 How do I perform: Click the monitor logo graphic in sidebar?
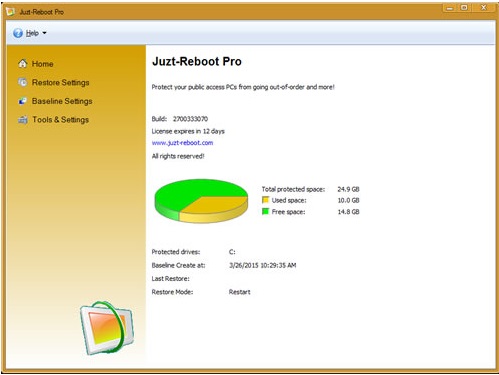click(x=107, y=328)
